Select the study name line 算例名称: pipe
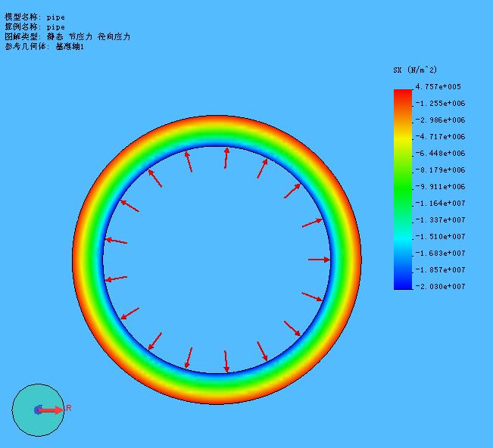The width and height of the screenshot is (493, 448). [x=35, y=26]
